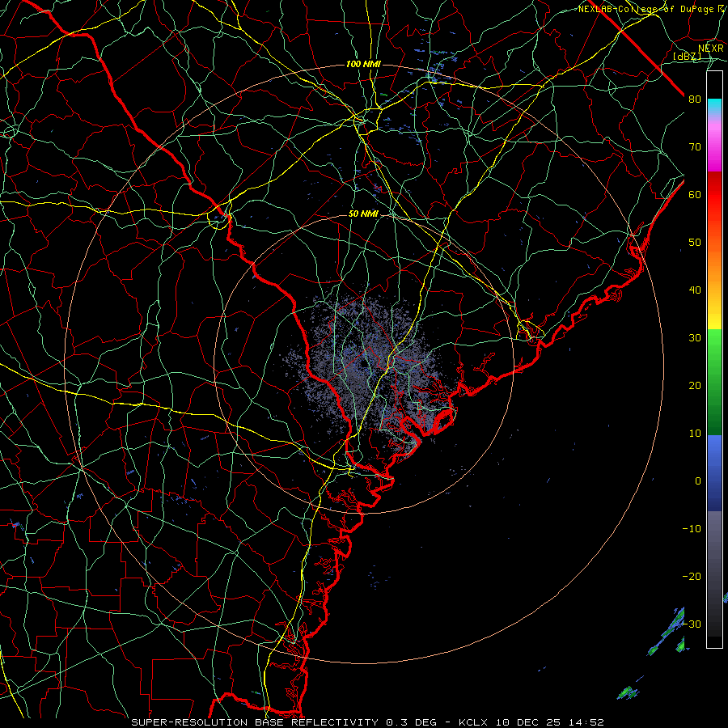The width and height of the screenshot is (728, 728).
Task: Click the "10" value on dBZ scale
Action: coord(695,434)
